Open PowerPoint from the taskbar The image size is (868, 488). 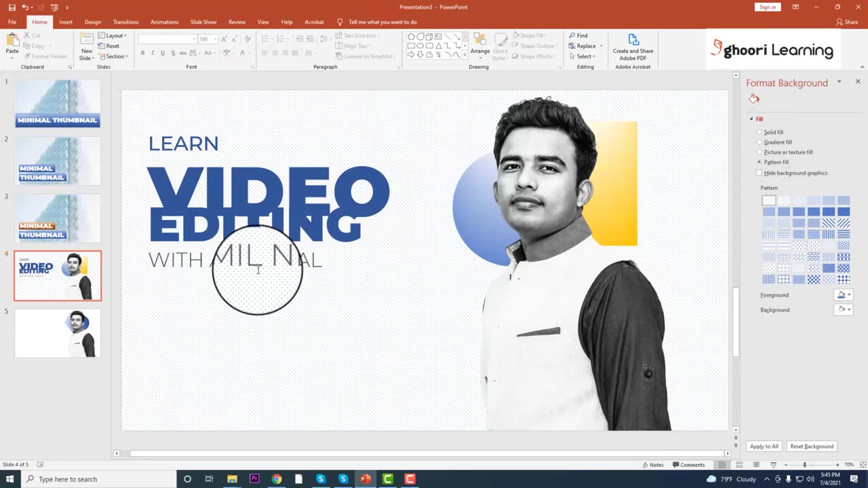[x=366, y=479]
